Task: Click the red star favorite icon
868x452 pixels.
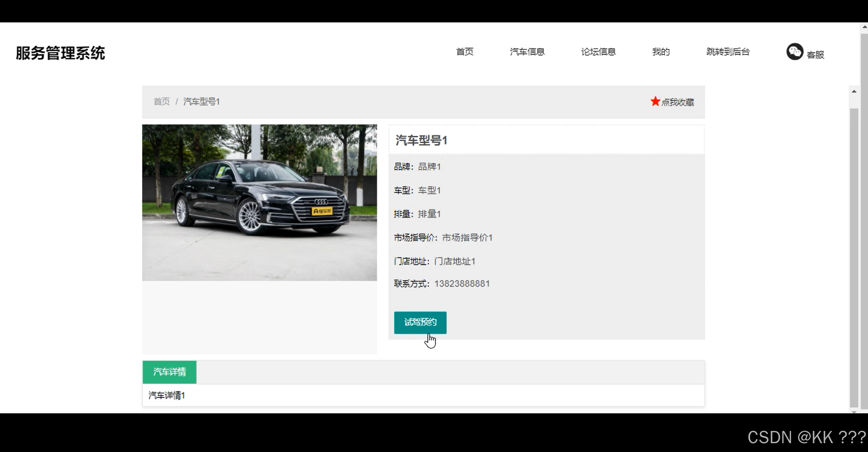Action: (655, 101)
